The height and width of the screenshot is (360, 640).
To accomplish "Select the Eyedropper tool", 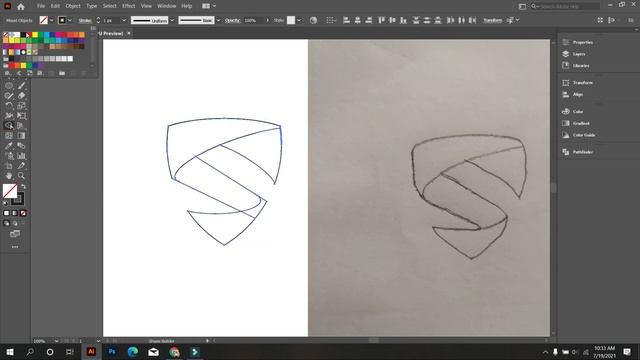I will pyautogui.click(x=9, y=146).
